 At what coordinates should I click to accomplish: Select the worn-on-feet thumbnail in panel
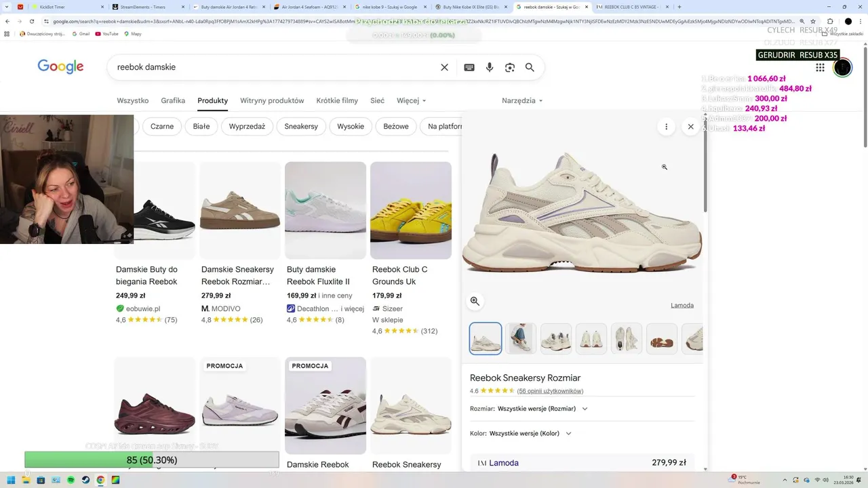(x=521, y=338)
